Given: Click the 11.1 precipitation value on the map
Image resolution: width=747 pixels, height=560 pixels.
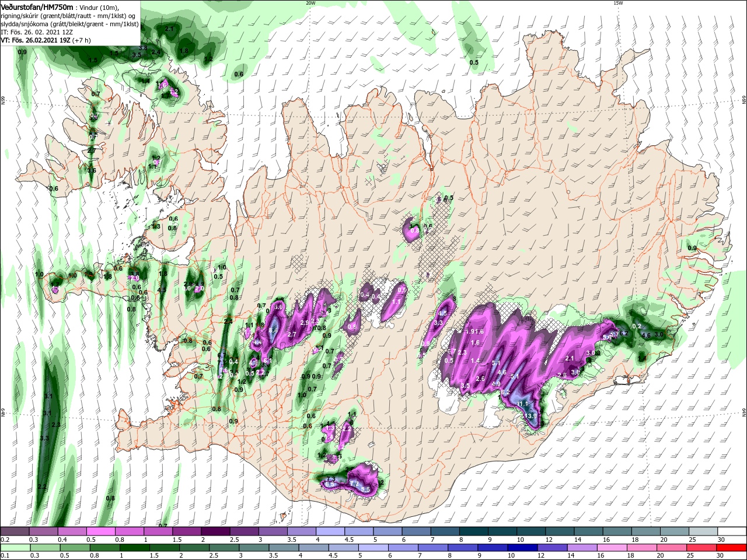Looking at the screenshot, I should tap(522, 404).
